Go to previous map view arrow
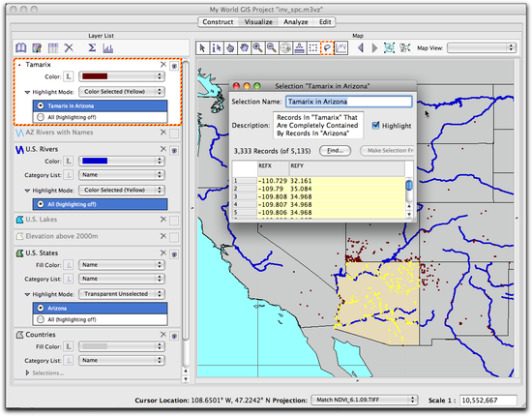Image resolution: width=532 pixels, height=416 pixels. [361, 47]
